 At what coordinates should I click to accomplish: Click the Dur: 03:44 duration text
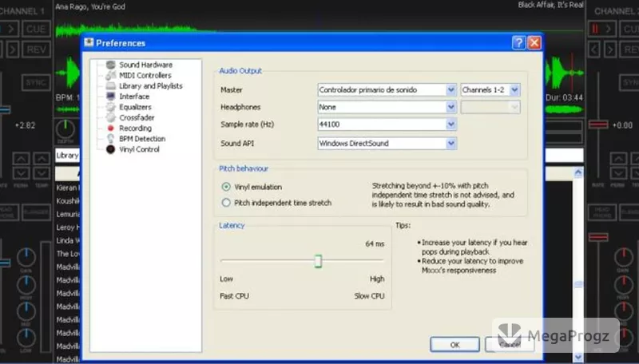(565, 97)
